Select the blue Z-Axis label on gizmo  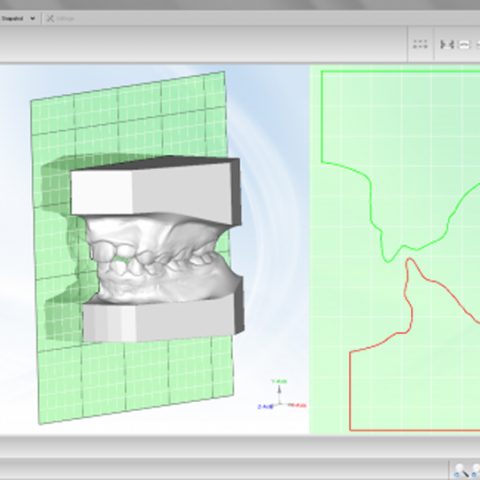click(265, 407)
